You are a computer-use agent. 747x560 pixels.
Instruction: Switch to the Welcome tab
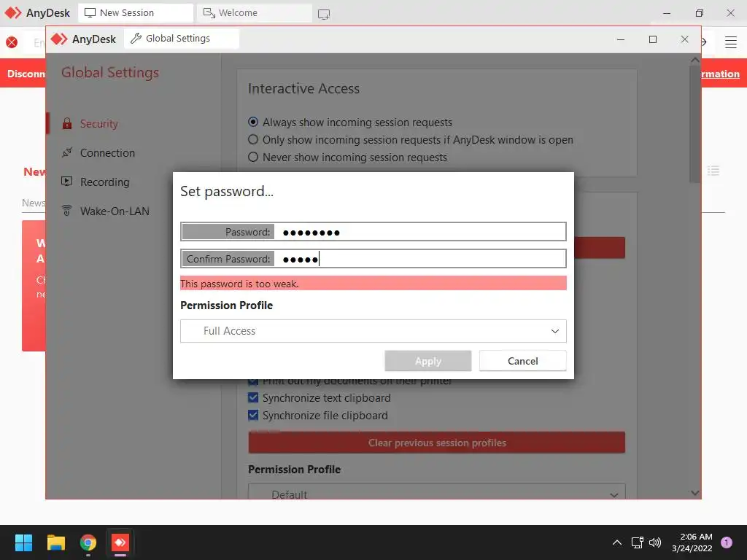(x=255, y=13)
